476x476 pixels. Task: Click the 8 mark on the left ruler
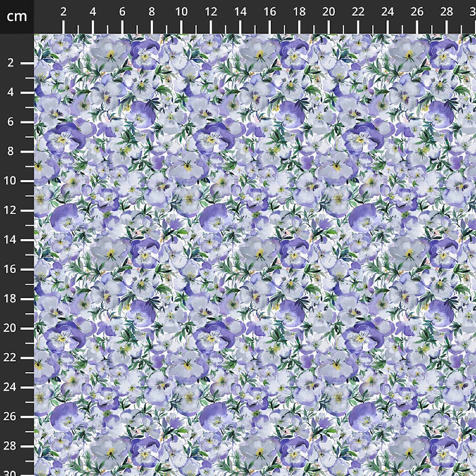tap(12, 151)
